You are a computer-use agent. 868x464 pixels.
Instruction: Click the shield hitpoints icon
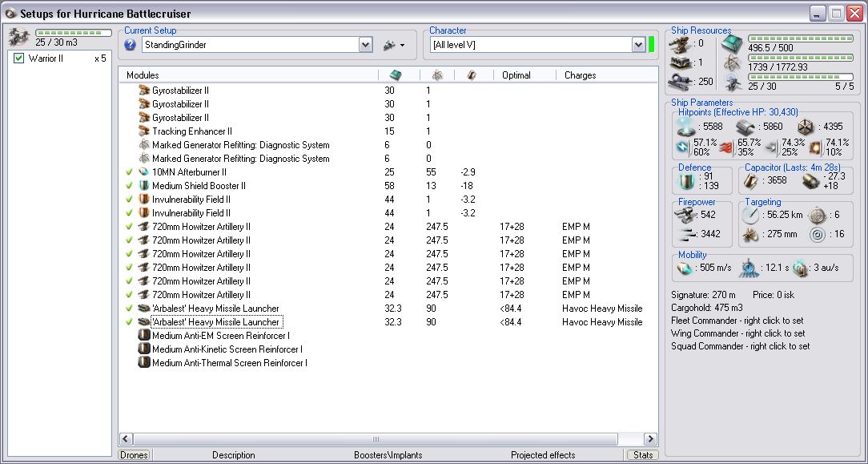tap(686, 128)
